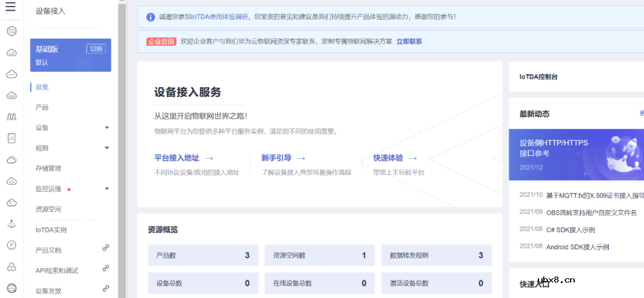Click the 设备侧HTTP/HTTPS接口参考 banner
This screenshot has height=298, width=644.
coord(576,155)
